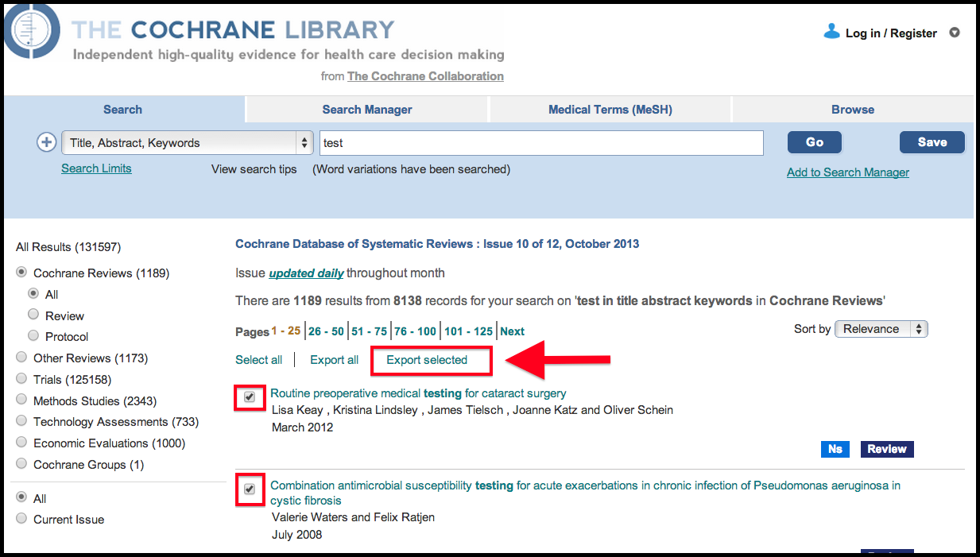The width and height of the screenshot is (980, 557).
Task: Go to results page 76 - 100
Action: click(415, 331)
